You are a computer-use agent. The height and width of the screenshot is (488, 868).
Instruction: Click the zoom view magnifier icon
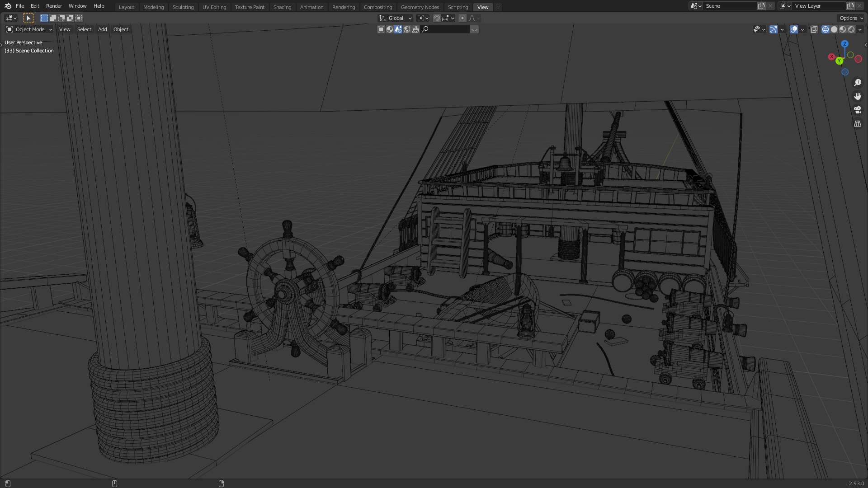[857, 83]
